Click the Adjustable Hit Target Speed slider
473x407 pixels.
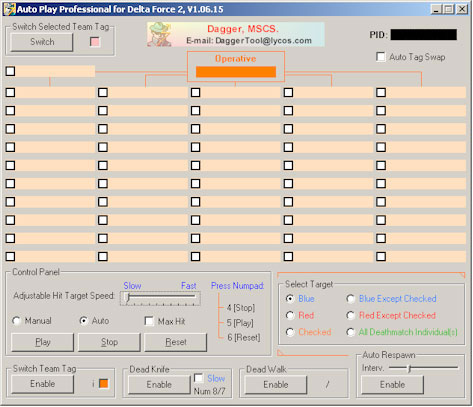pyautogui.click(x=160, y=298)
